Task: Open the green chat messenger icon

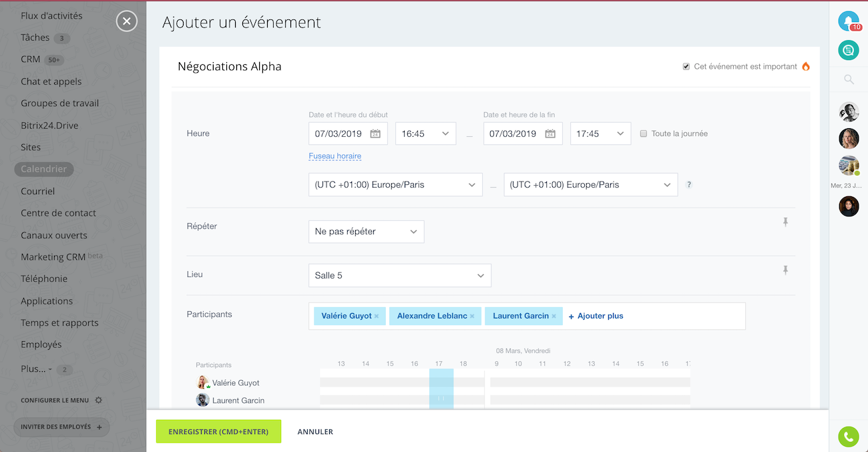Action: point(848,49)
